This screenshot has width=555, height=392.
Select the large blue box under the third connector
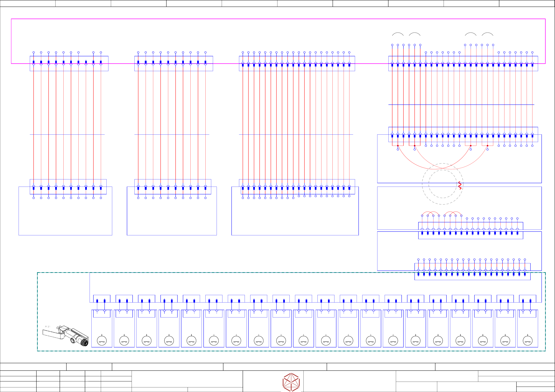click(x=295, y=217)
